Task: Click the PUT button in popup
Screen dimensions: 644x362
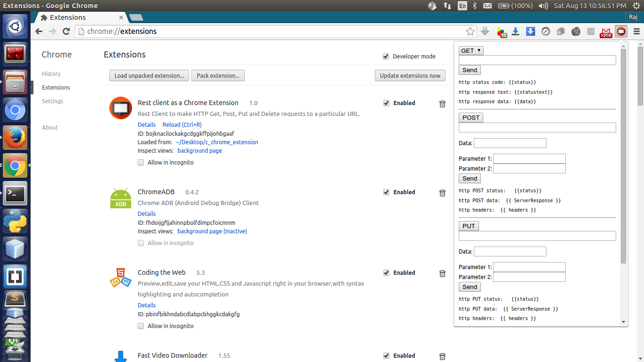Action: click(x=469, y=226)
